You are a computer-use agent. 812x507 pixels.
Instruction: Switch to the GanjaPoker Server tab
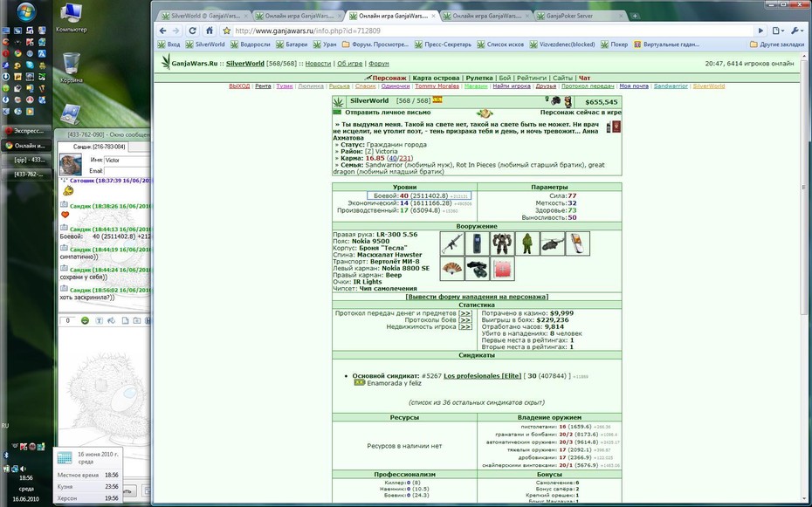coord(579,16)
